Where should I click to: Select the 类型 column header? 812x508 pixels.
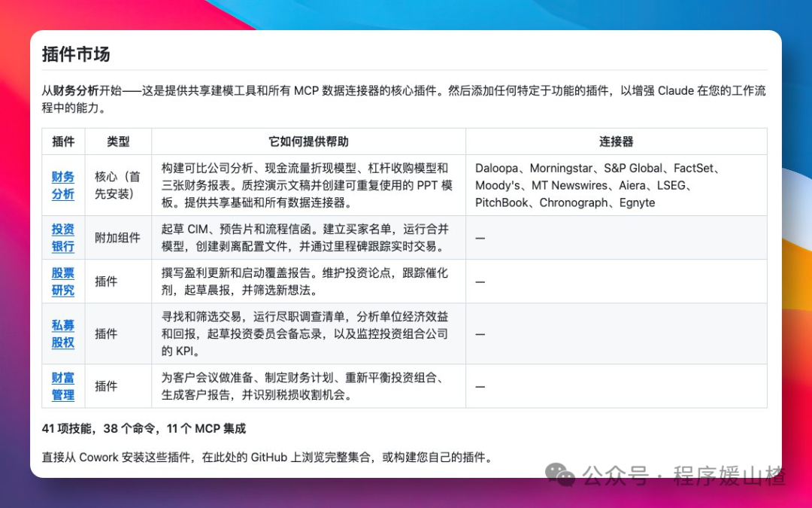[118, 141]
